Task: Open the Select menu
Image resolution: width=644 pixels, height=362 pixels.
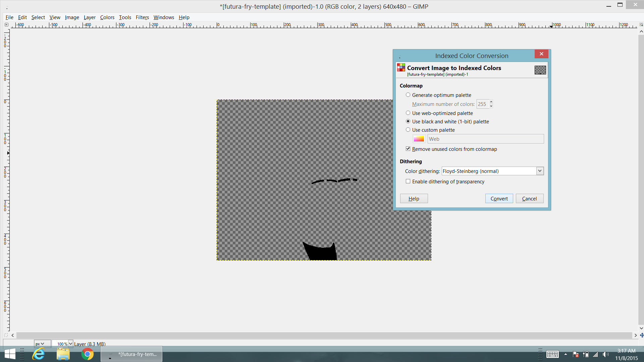Action: click(38, 17)
